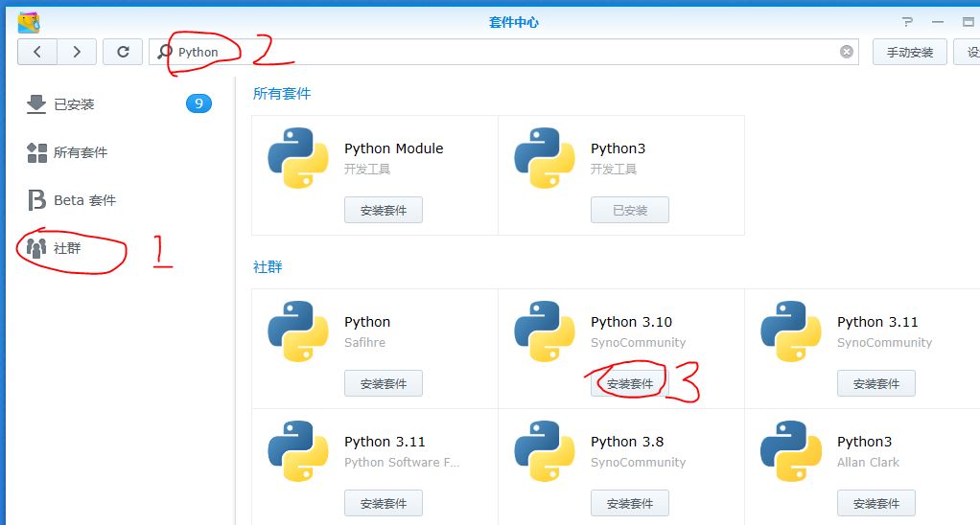Viewport: 980px width, 525px height.
Task: Install Python3 by Allan Clark
Action: pyautogui.click(x=875, y=503)
